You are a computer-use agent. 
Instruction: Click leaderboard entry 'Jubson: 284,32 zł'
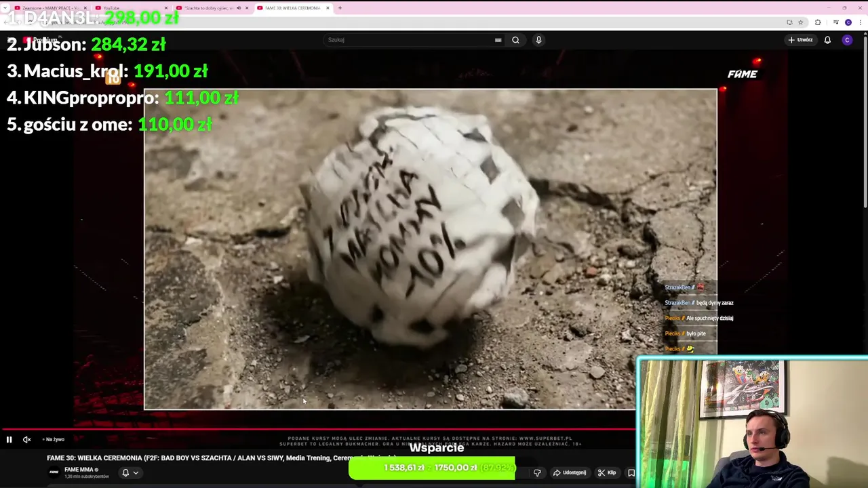[86, 45]
